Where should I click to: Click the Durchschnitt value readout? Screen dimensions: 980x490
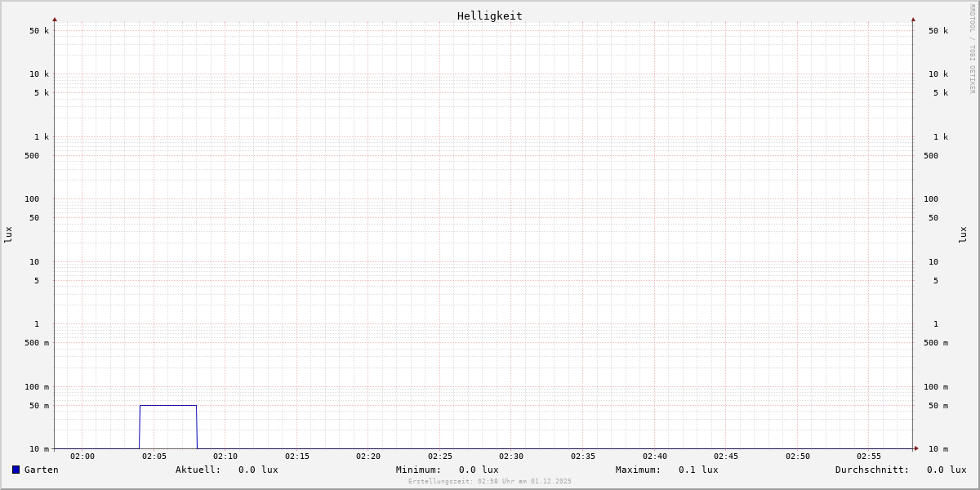(946, 470)
